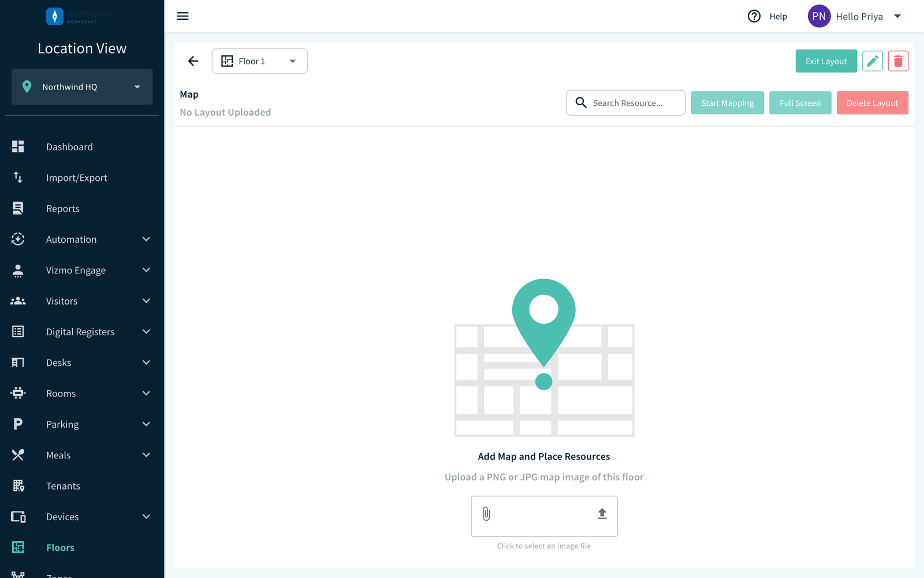Expand the Rooms submenu chevron

tap(146, 393)
